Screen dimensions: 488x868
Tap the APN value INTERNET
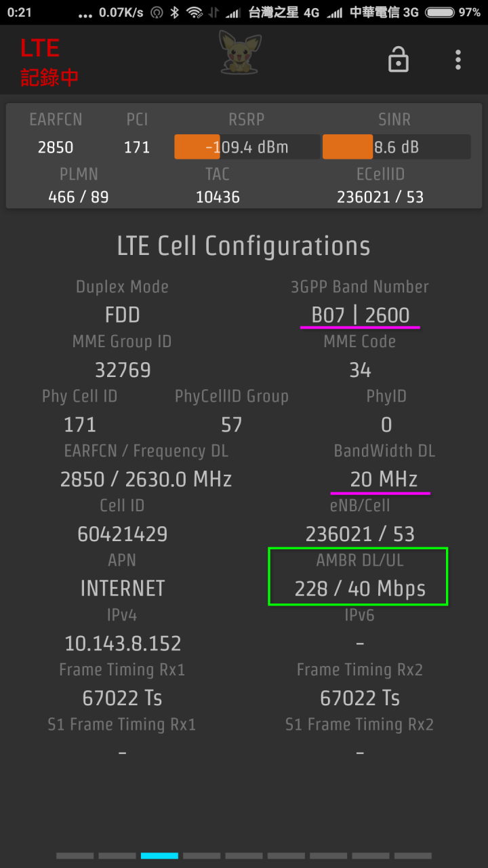click(x=123, y=588)
